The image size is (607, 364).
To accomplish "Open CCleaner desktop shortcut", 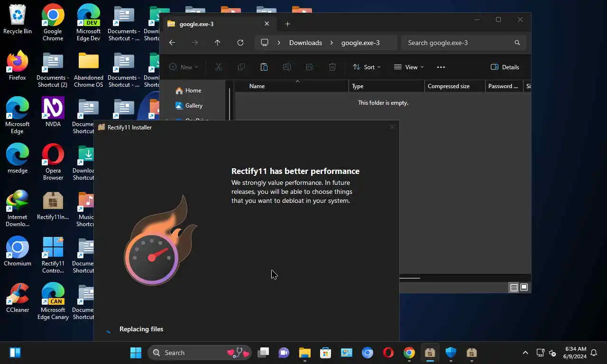I will (18, 298).
